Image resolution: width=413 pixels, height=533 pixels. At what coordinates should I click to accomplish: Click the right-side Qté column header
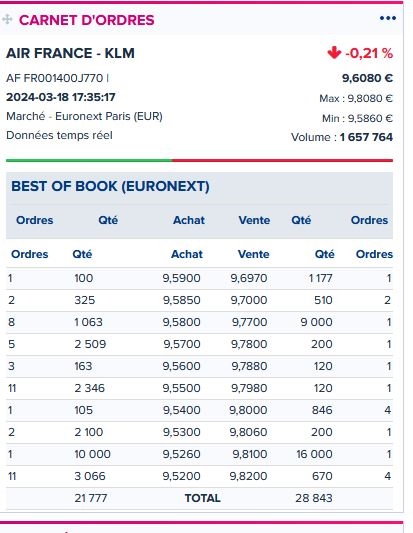(x=325, y=254)
